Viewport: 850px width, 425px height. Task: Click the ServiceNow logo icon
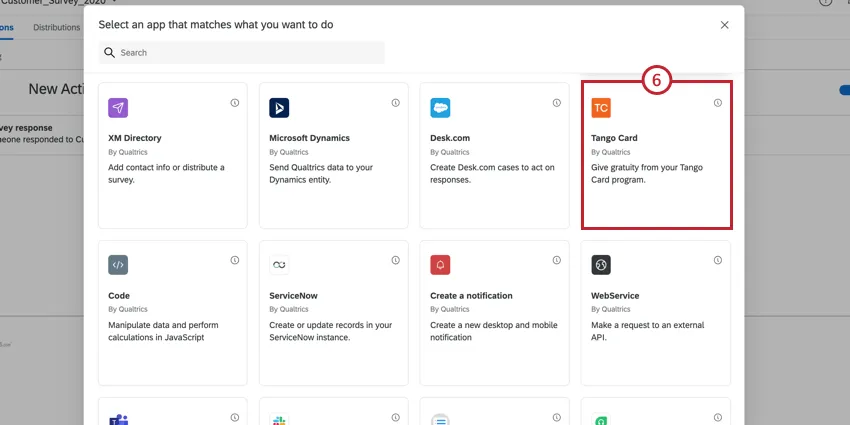279,265
